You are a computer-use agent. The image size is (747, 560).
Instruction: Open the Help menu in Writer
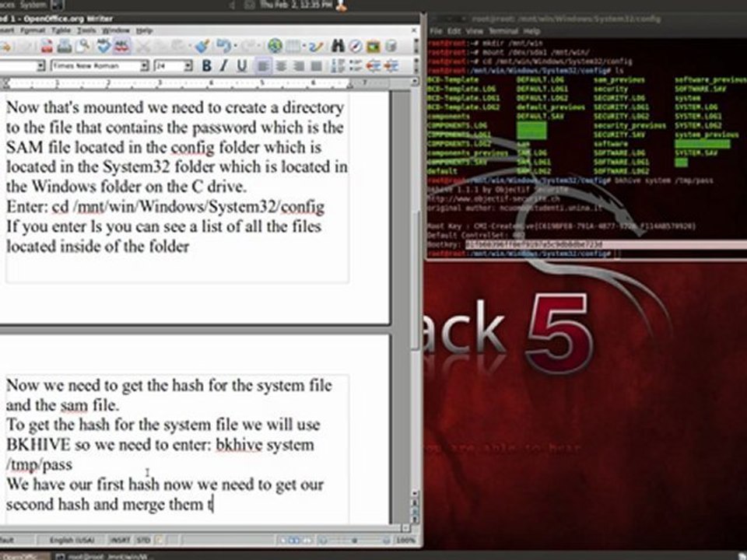pos(144,30)
